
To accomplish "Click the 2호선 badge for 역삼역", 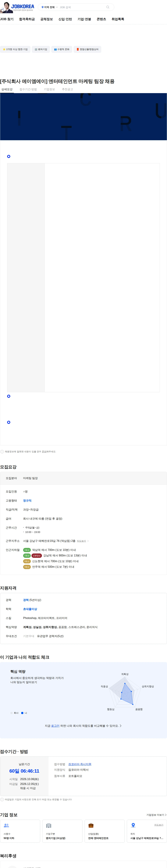I will (27, 550).
